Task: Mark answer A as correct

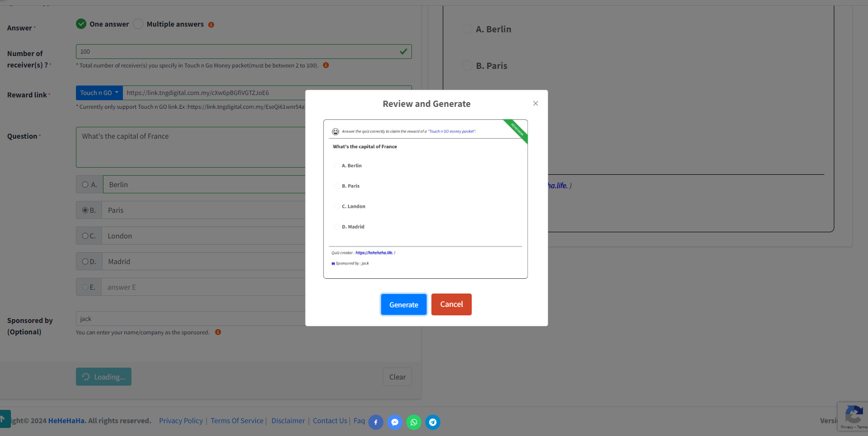Action: click(85, 185)
